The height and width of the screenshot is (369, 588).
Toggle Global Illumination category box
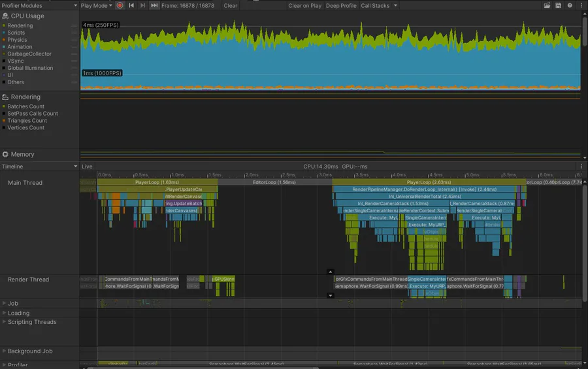coord(4,68)
